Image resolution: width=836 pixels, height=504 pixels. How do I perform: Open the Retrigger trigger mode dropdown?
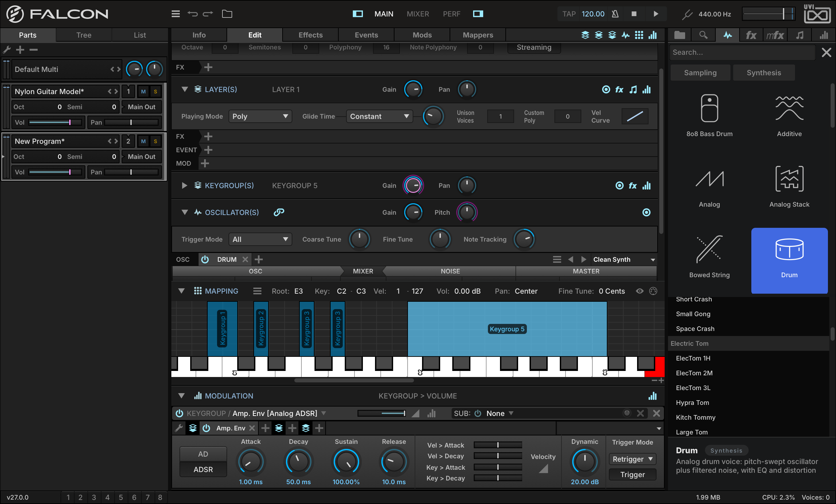632,459
